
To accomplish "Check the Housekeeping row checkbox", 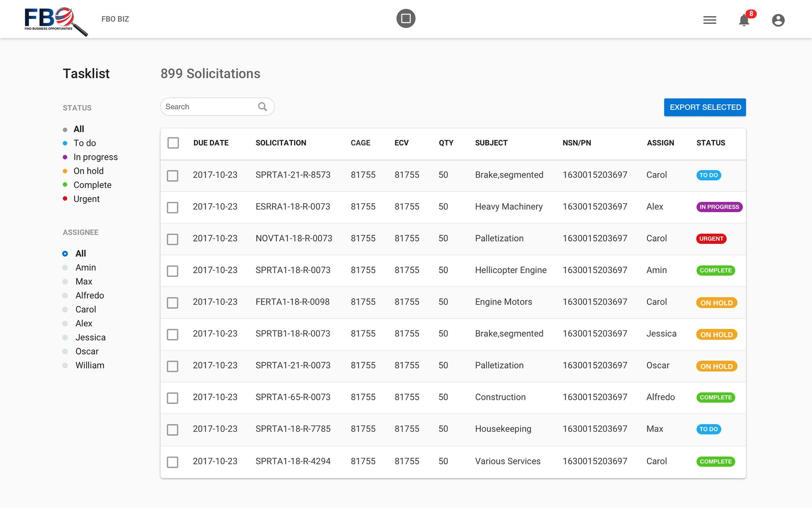I will coord(173,430).
